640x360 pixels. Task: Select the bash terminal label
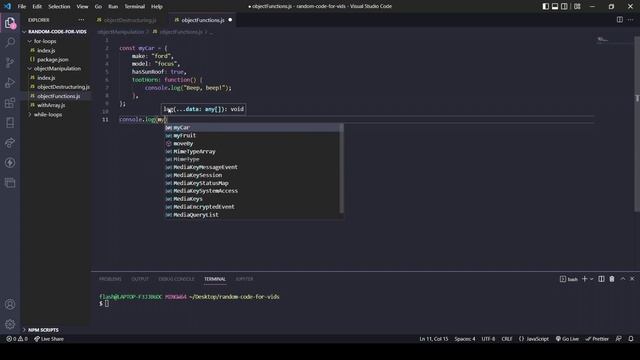pos(569,279)
